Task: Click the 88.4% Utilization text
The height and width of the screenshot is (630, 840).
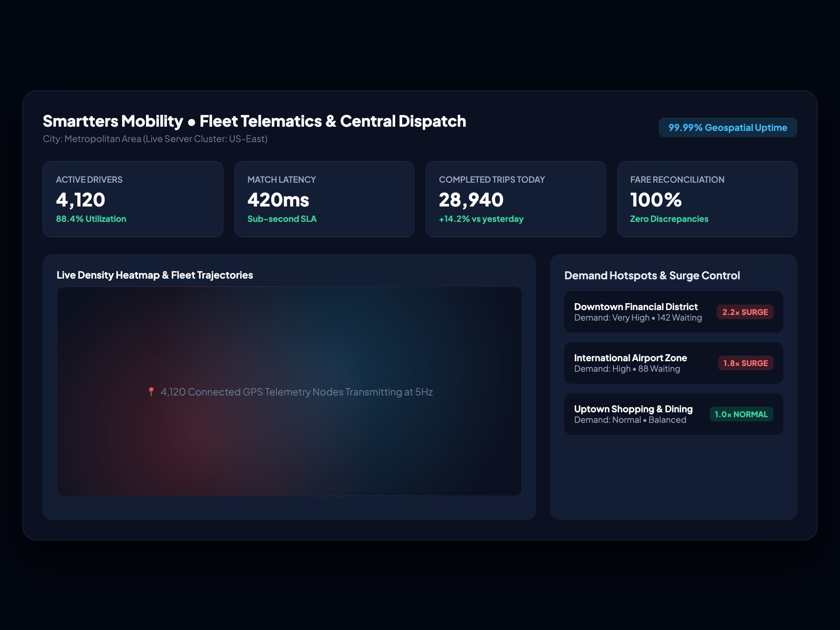Action: pyautogui.click(x=91, y=219)
